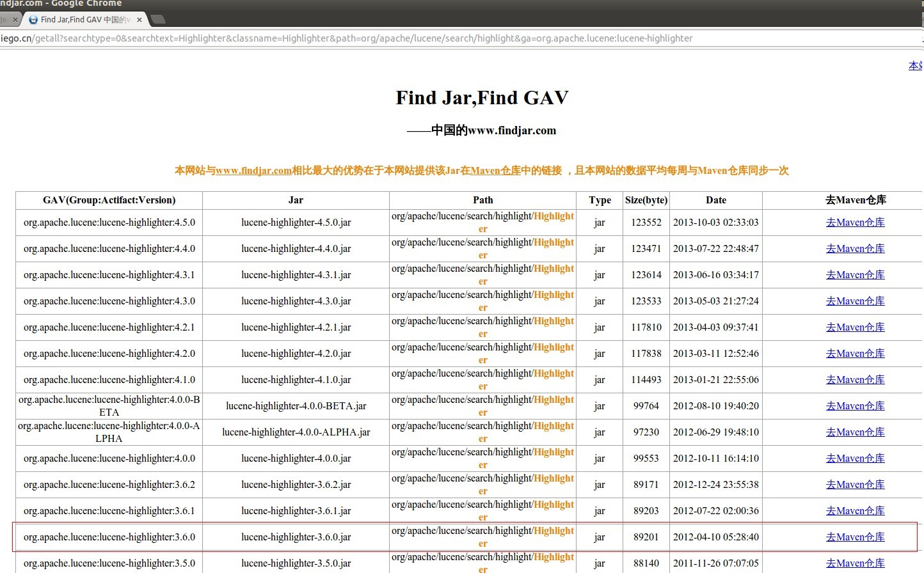924x573 pixels.
Task: Select the partially visible leftmost browser tab
Action: (5, 19)
